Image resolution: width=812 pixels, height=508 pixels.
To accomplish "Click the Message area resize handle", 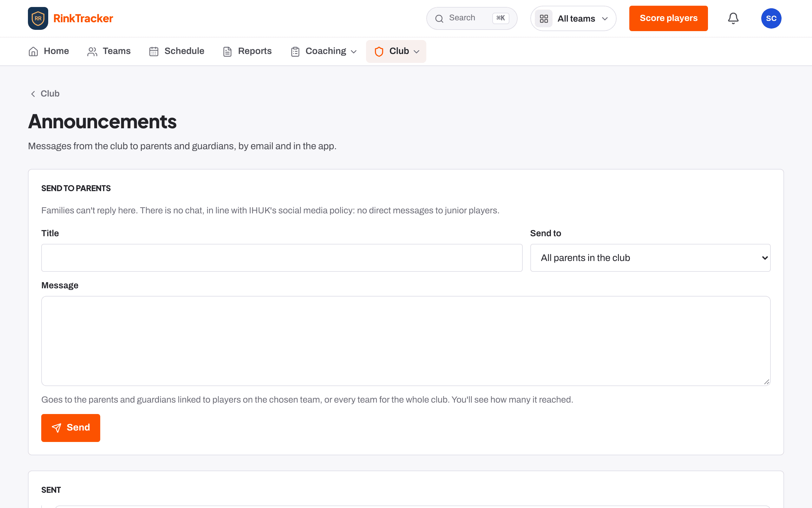I will pyautogui.click(x=766, y=382).
